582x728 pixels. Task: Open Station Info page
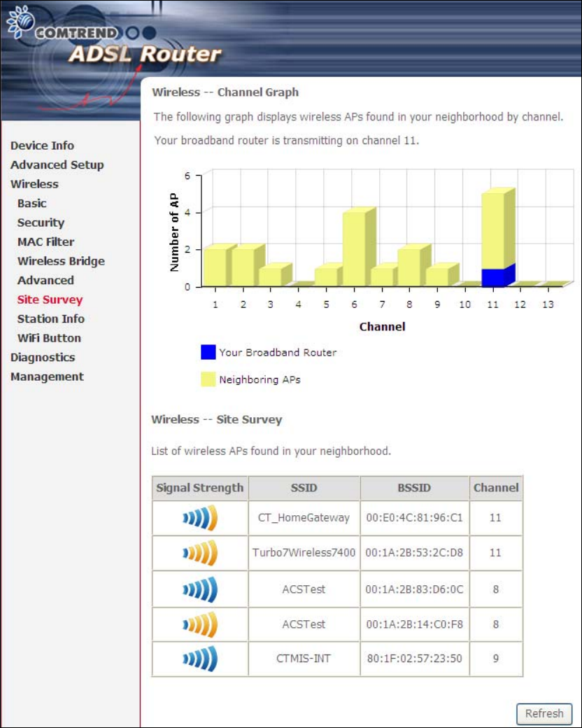[x=51, y=319]
